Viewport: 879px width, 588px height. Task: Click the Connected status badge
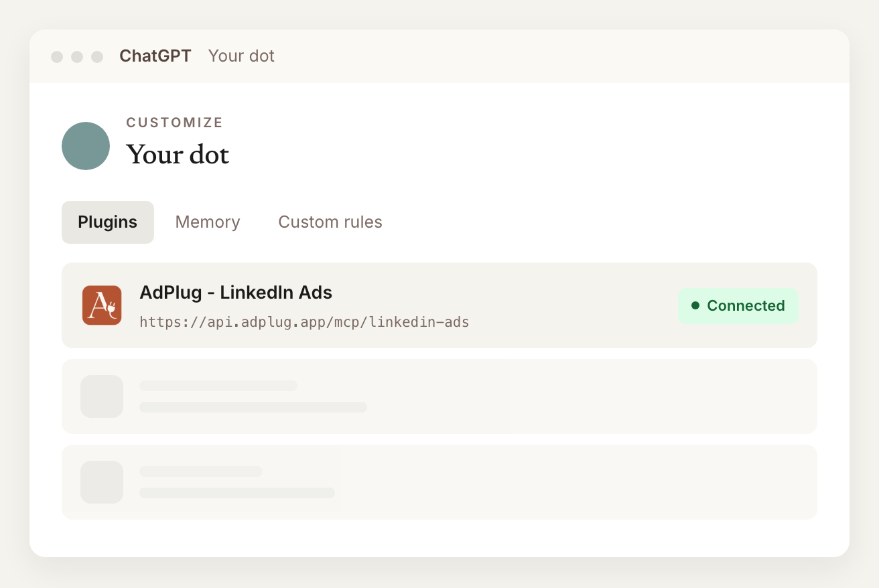(x=738, y=306)
